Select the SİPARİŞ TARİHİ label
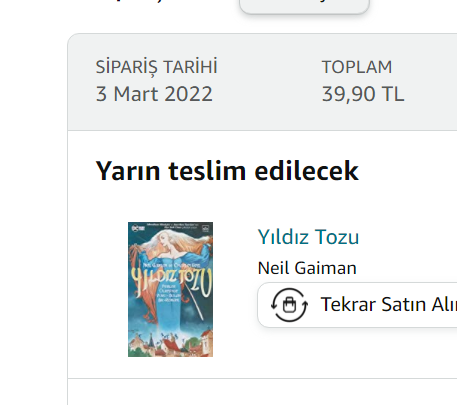The height and width of the screenshot is (405, 457). pyautogui.click(x=156, y=67)
